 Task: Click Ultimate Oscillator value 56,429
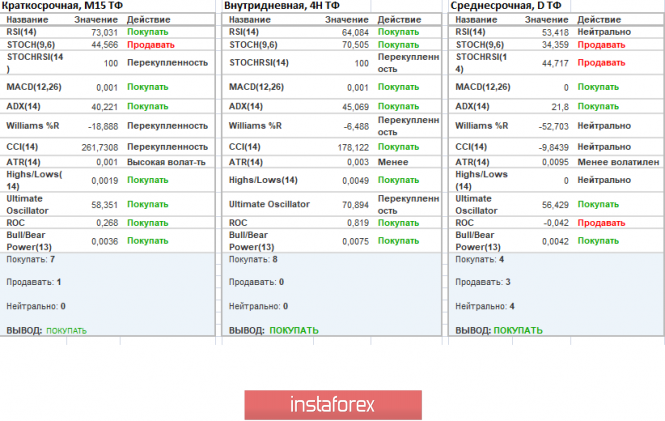coord(555,205)
